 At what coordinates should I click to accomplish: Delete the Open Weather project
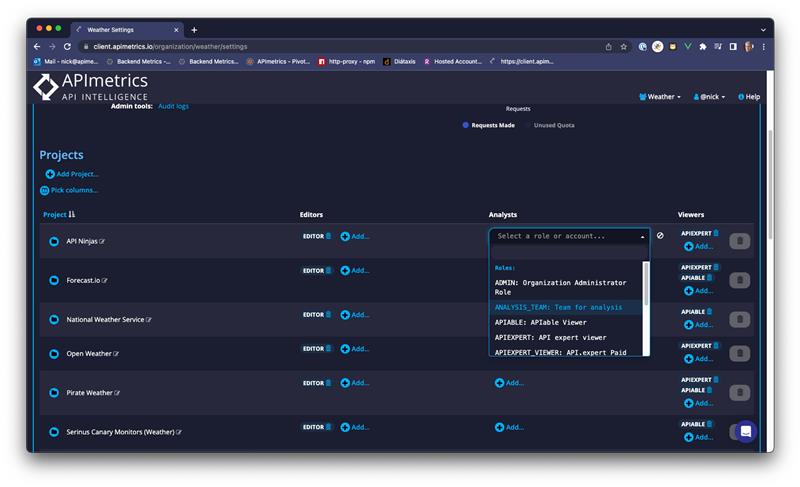coord(739,353)
